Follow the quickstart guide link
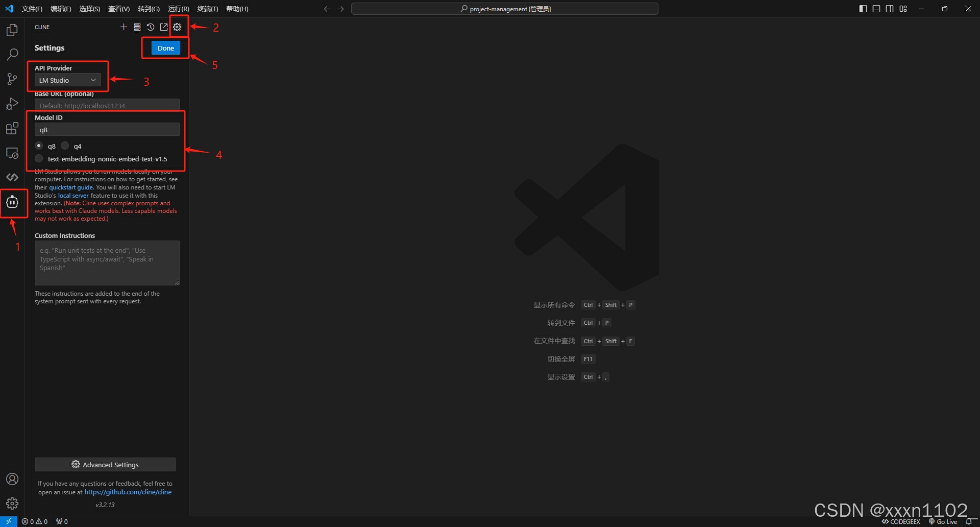 click(71, 187)
